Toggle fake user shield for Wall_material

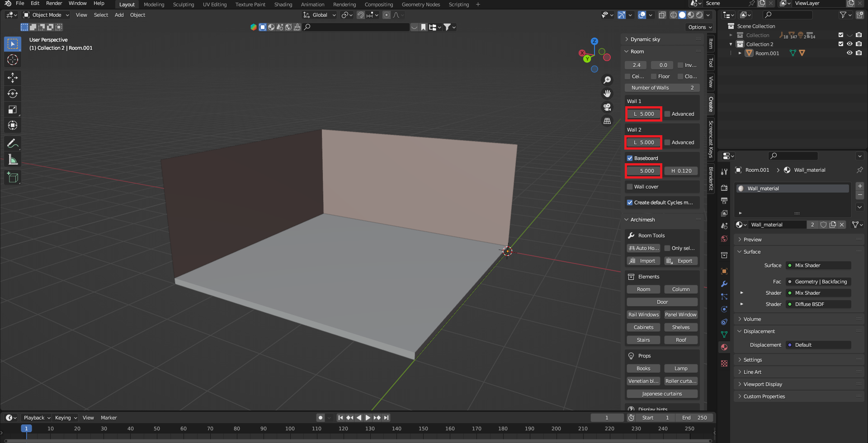[x=824, y=225]
